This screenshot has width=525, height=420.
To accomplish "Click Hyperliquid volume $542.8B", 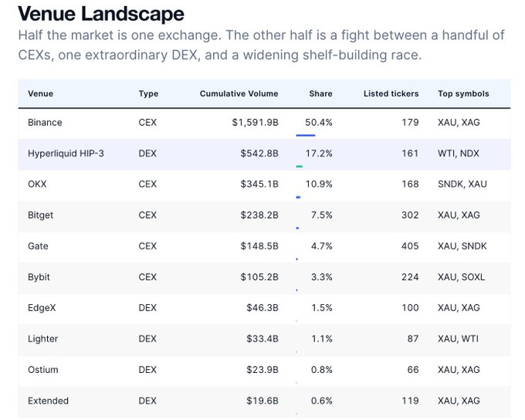I will click(x=259, y=154).
